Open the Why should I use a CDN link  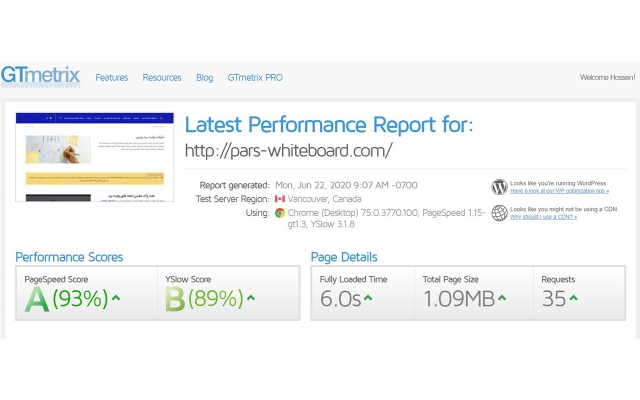point(543,217)
